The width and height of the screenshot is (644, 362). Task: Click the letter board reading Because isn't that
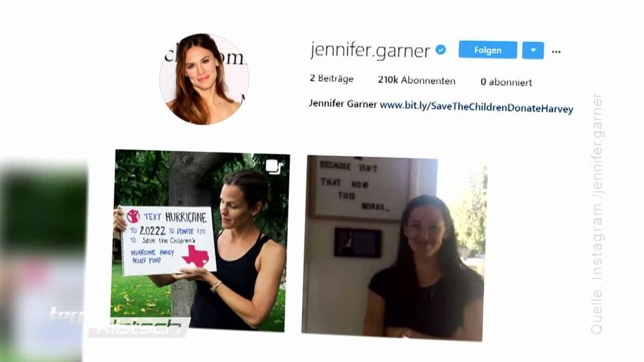[360, 187]
